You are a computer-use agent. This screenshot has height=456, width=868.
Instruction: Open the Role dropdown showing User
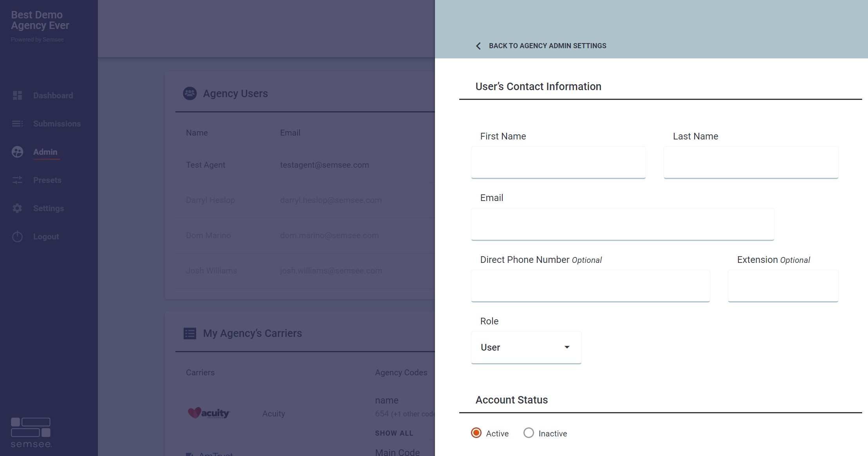(526, 347)
